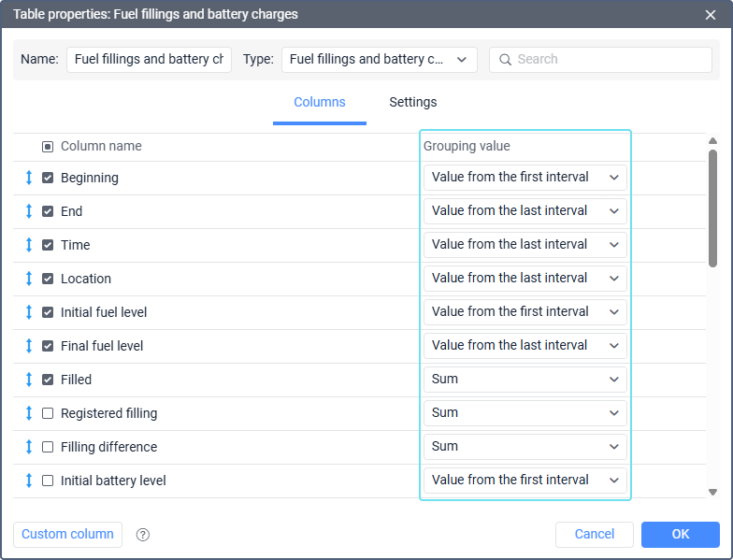This screenshot has width=733, height=560.
Task: Confirm with the OK button
Action: pyautogui.click(x=681, y=535)
